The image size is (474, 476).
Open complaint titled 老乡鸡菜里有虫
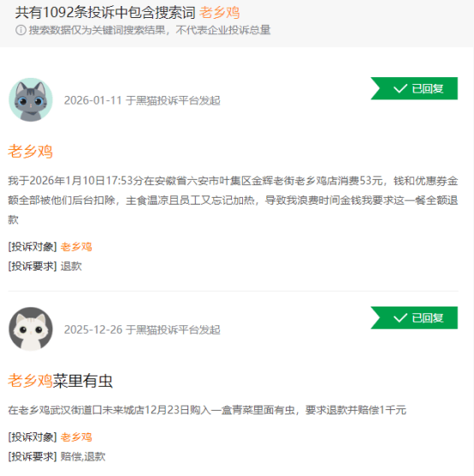(x=61, y=381)
